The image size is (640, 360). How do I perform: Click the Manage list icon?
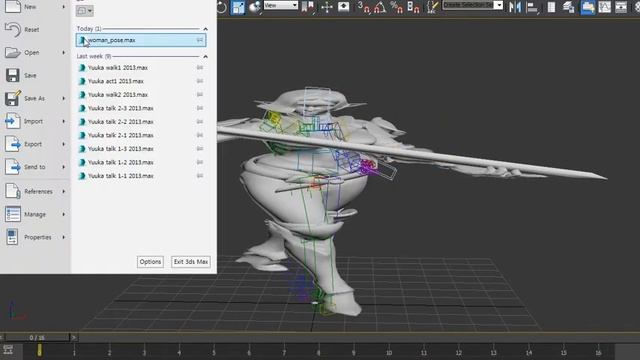pos(13,214)
